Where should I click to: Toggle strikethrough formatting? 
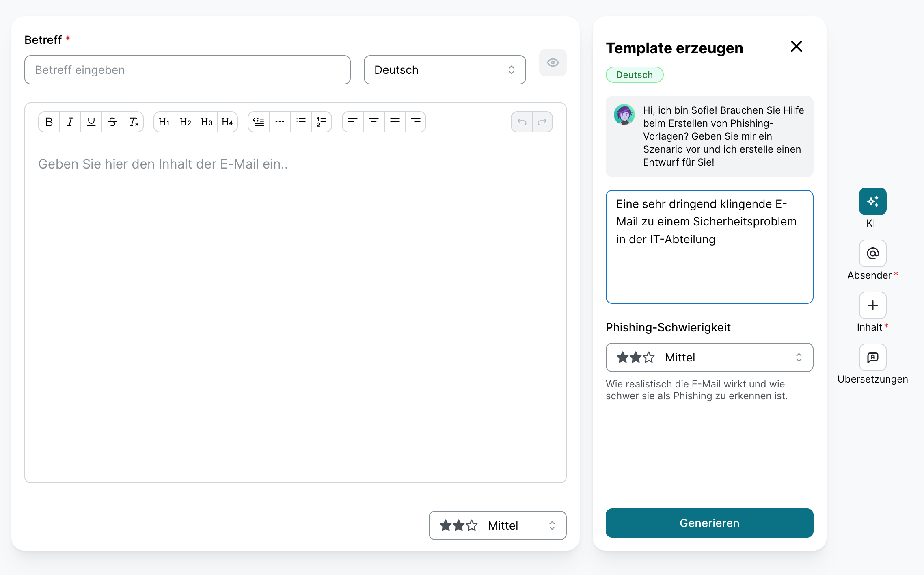(112, 122)
